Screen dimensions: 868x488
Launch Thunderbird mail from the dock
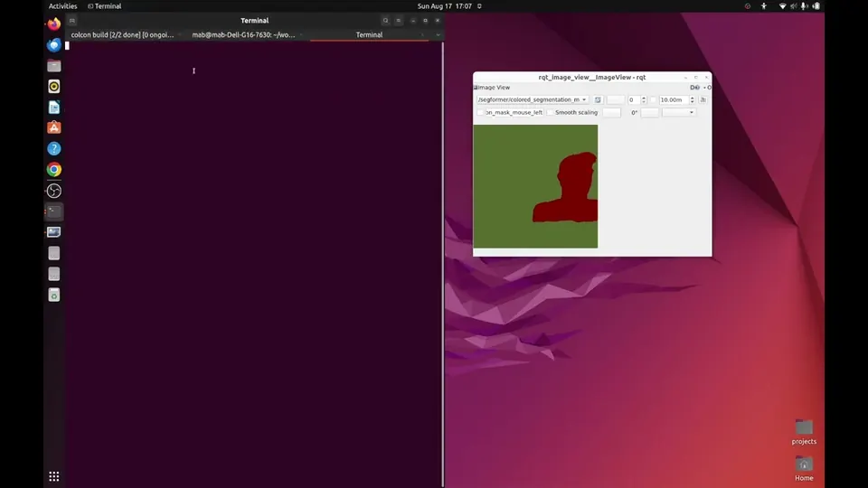point(53,45)
